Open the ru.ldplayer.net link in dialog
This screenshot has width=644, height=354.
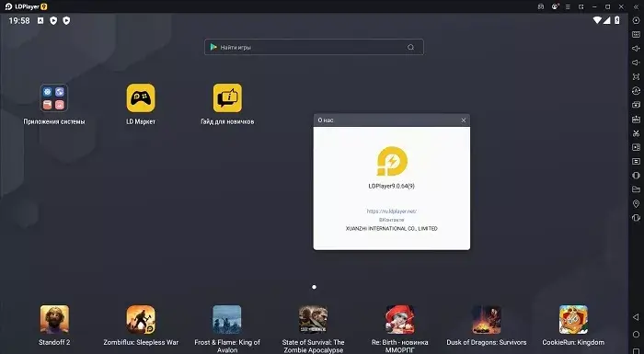pos(391,211)
